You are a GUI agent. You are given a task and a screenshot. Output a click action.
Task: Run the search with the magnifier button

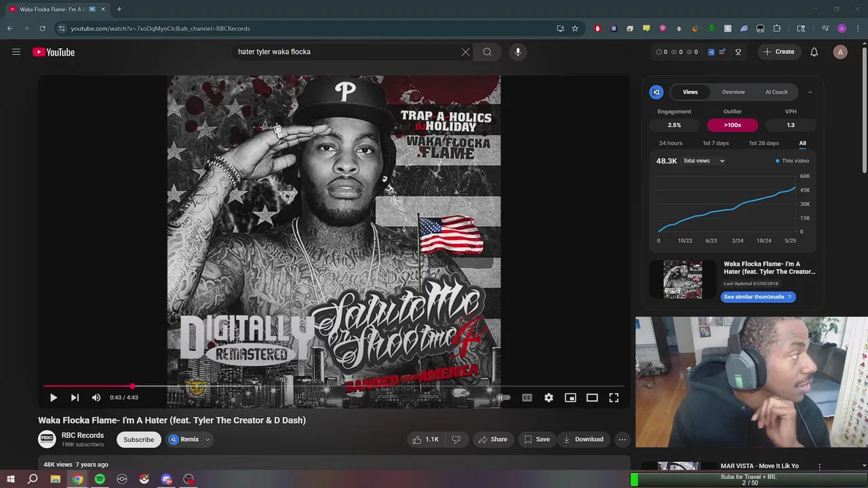pos(487,52)
